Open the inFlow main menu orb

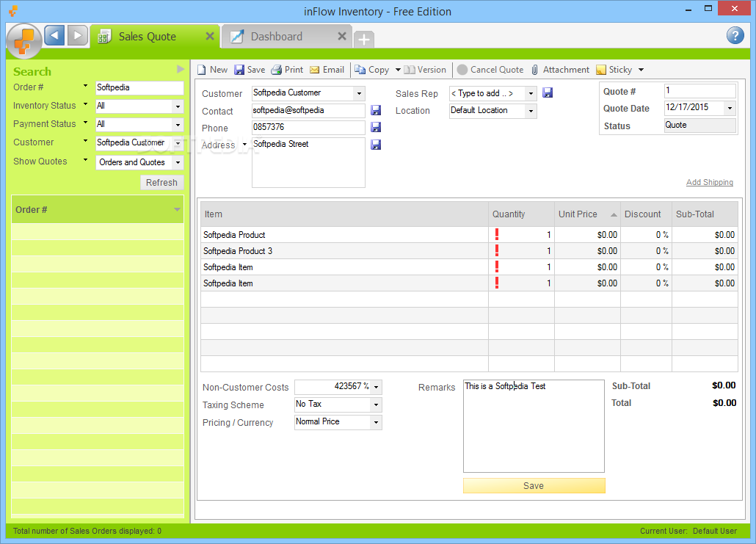click(x=24, y=41)
